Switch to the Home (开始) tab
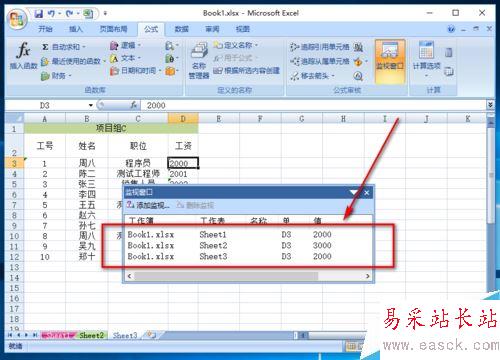The height and width of the screenshot is (360, 500). 45,29
